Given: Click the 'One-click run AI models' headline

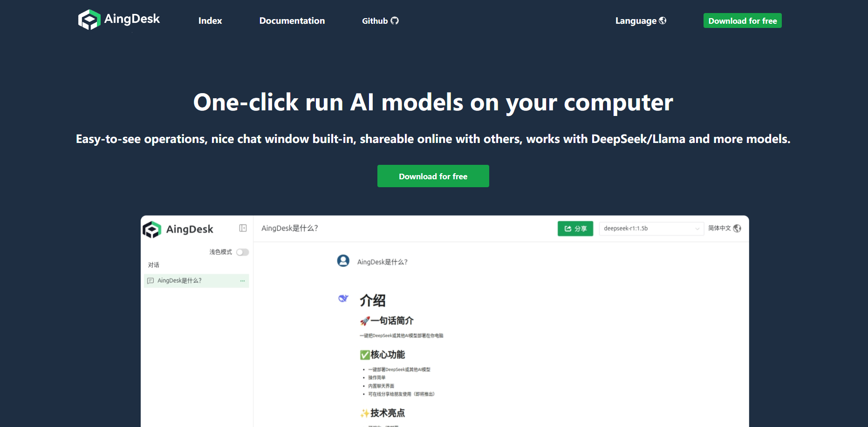Looking at the screenshot, I should coord(433,102).
